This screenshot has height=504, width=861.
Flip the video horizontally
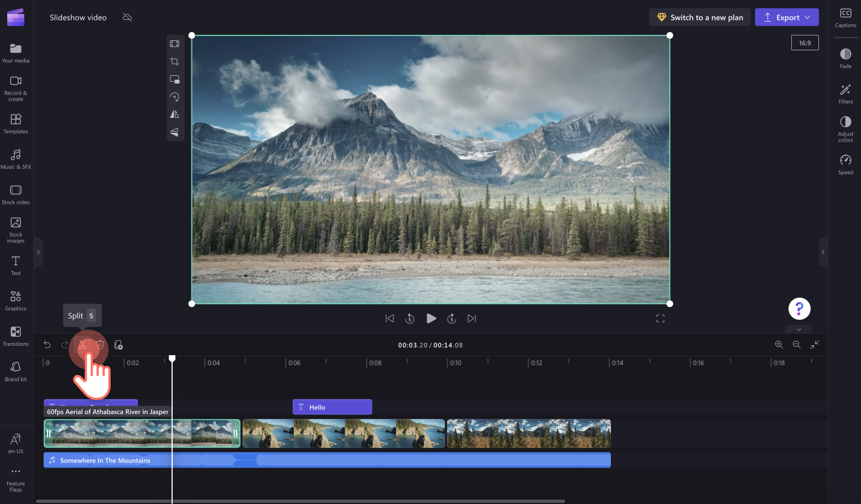click(x=175, y=115)
